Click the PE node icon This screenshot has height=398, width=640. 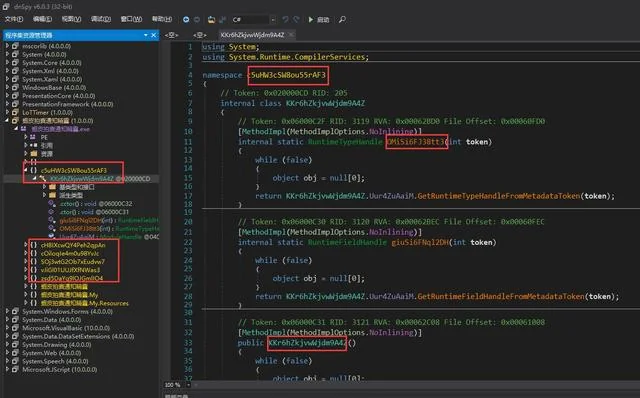(33, 137)
